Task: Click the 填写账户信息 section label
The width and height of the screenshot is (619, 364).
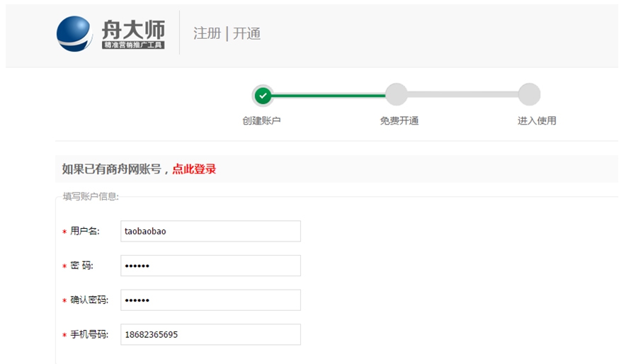Action: click(x=91, y=196)
